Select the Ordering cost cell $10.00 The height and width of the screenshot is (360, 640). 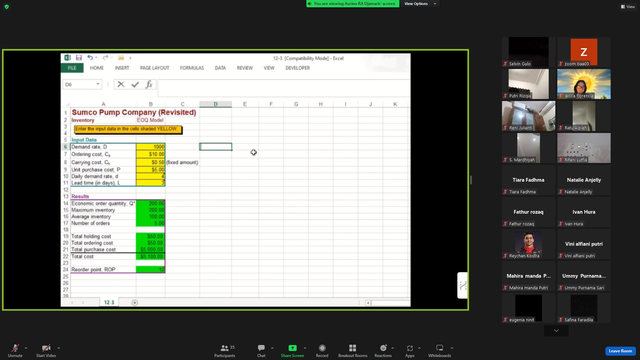coord(151,154)
